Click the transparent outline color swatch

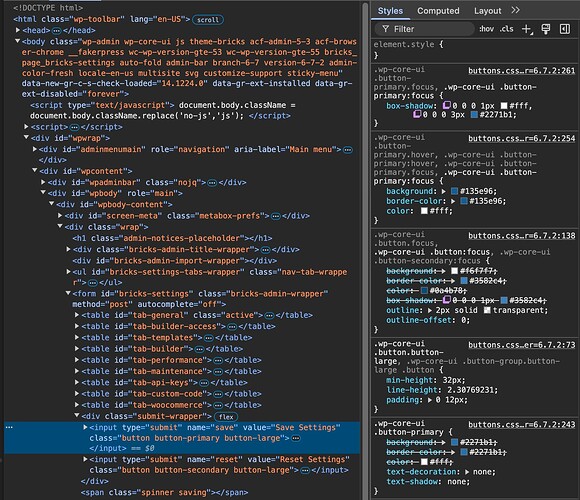(x=487, y=310)
